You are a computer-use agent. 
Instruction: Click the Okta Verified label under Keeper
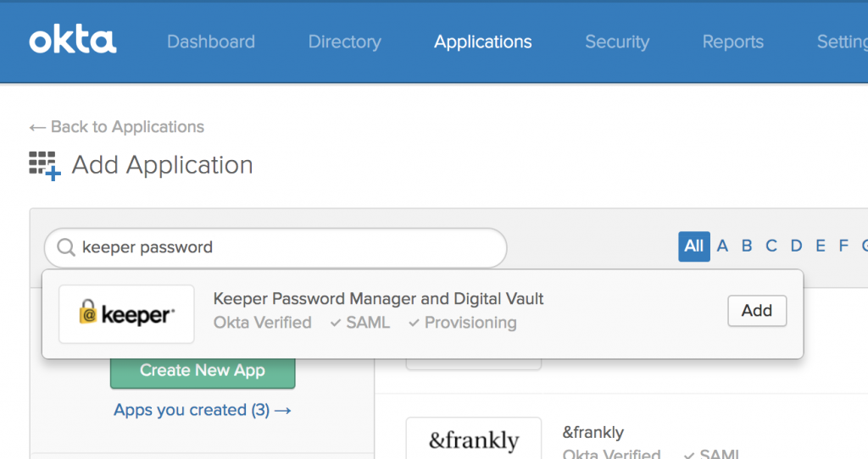coord(263,323)
